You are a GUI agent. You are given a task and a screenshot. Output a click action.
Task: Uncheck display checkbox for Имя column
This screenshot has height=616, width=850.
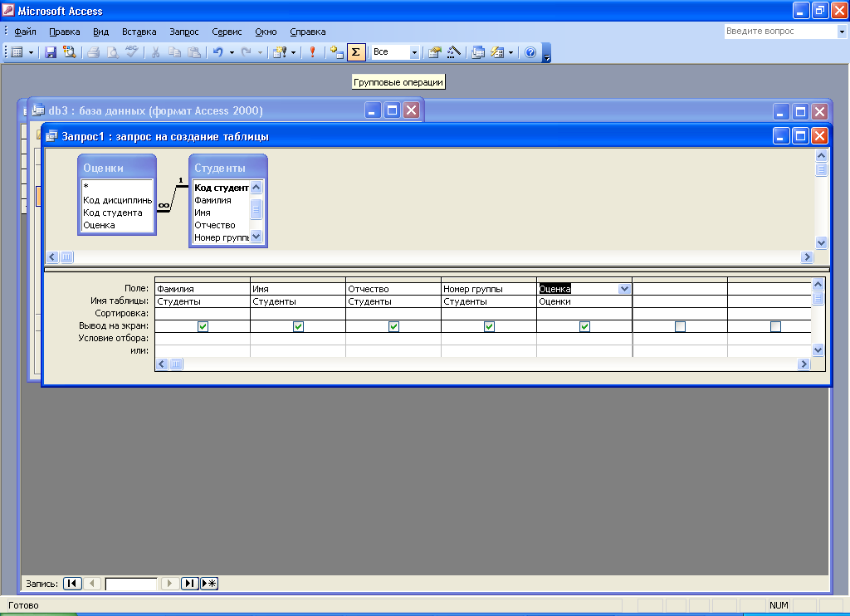click(298, 326)
